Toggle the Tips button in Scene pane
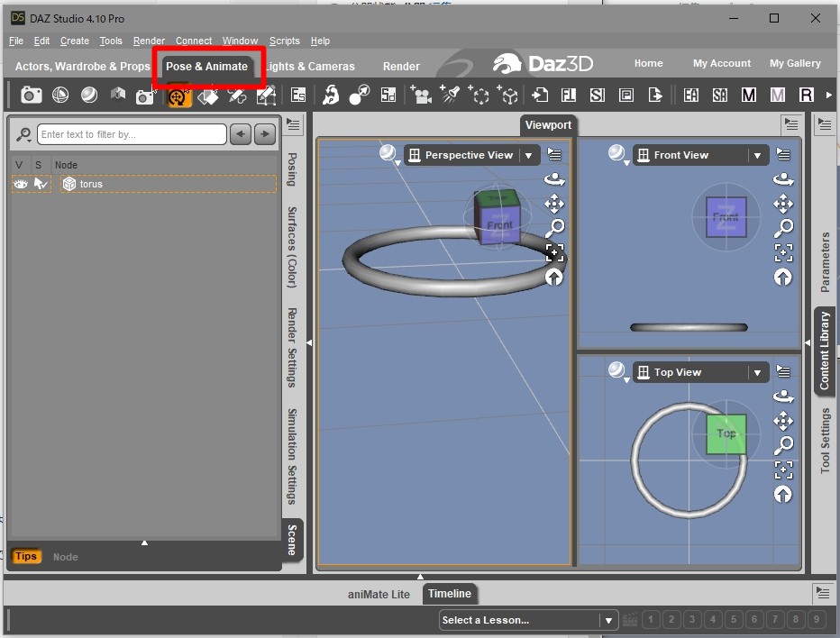 coord(26,556)
